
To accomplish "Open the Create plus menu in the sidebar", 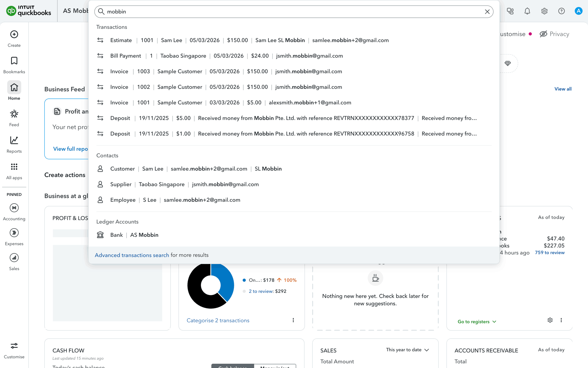I will point(14,39).
